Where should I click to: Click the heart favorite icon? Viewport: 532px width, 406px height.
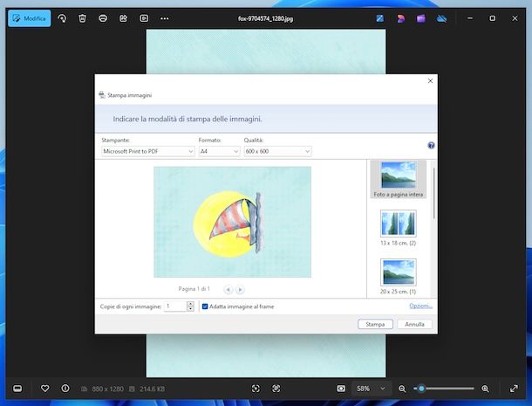click(45, 388)
